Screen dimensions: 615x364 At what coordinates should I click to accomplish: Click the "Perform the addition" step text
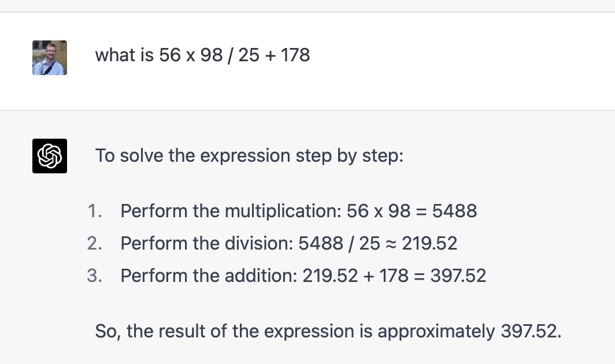pyautogui.click(x=209, y=276)
